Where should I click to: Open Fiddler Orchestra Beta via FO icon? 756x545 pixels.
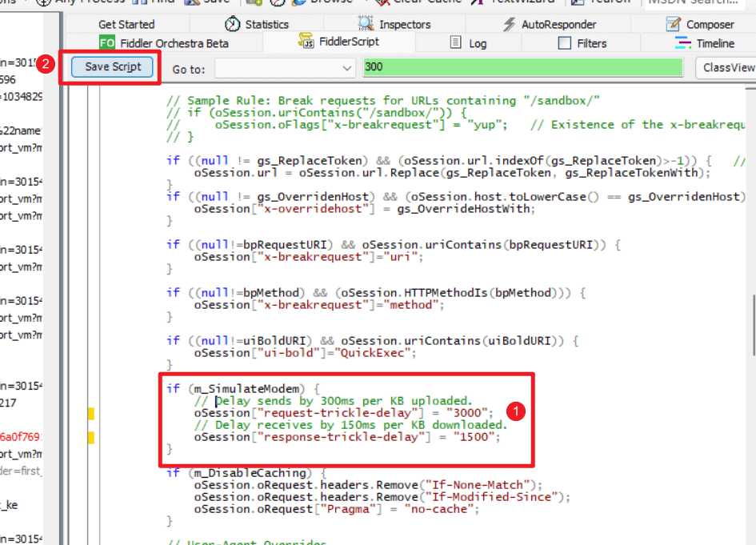tap(107, 43)
